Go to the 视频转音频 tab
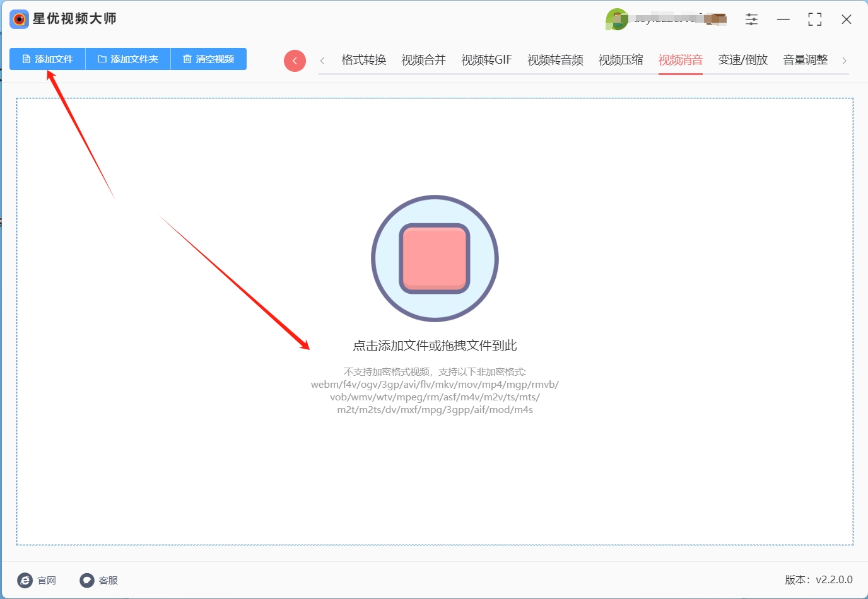This screenshot has height=599, width=868. (x=555, y=60)
